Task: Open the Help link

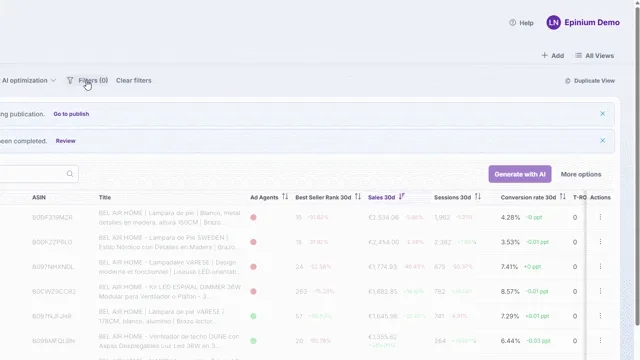Action: (x=521, y=23)
